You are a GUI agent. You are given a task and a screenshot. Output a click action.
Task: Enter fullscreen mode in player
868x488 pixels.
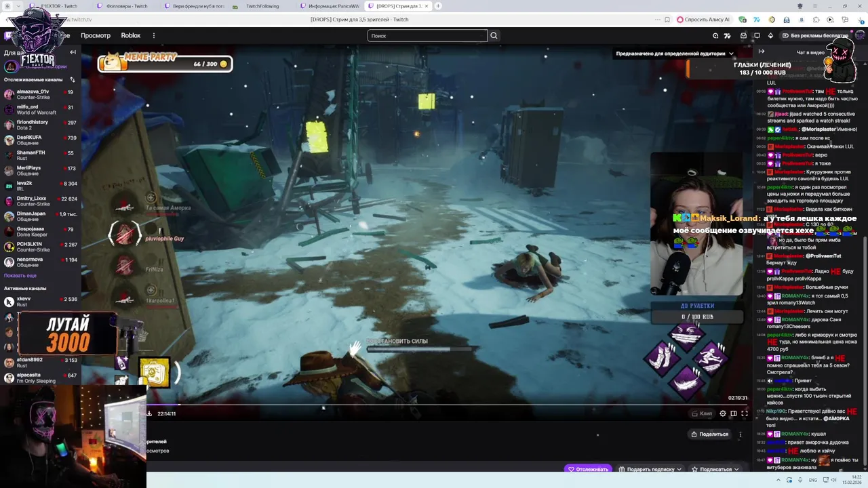point(745,413)
